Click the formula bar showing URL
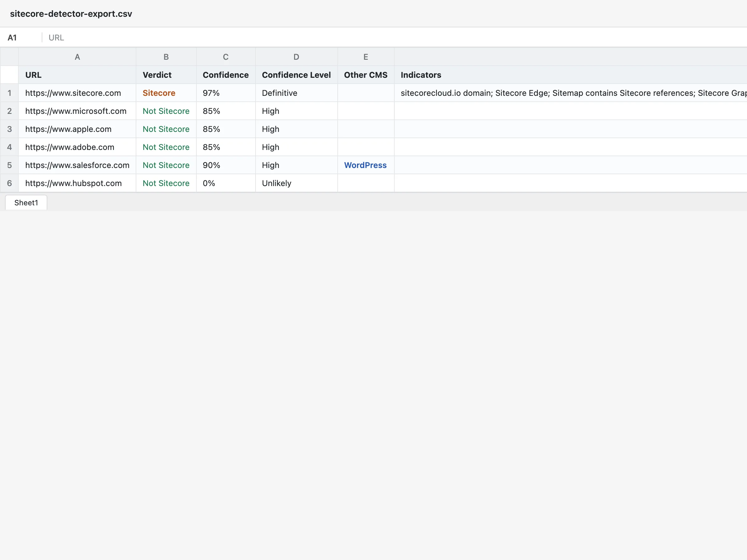The height and width of the screenshot is (560, 747). pyautogui.click(x=394, y=37)
